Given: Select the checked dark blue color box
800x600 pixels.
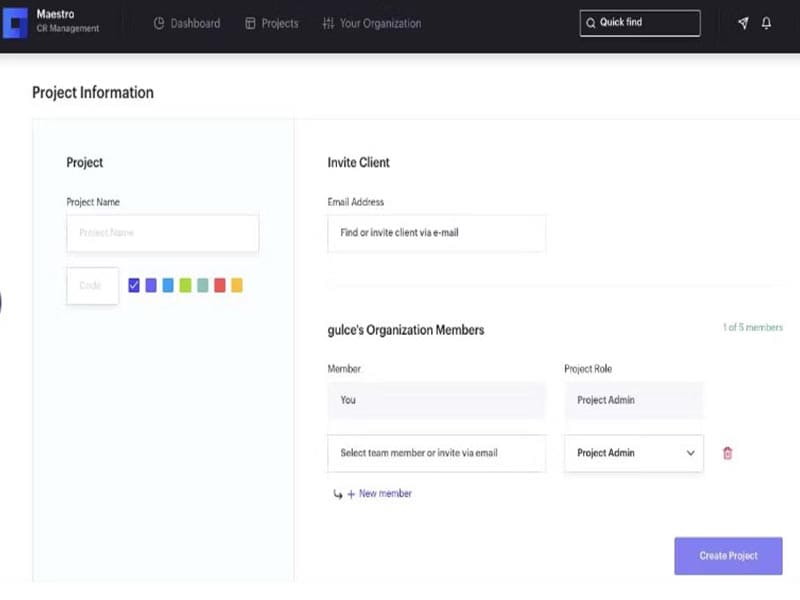Looking at the screenshot, I should tap(134, 286).
